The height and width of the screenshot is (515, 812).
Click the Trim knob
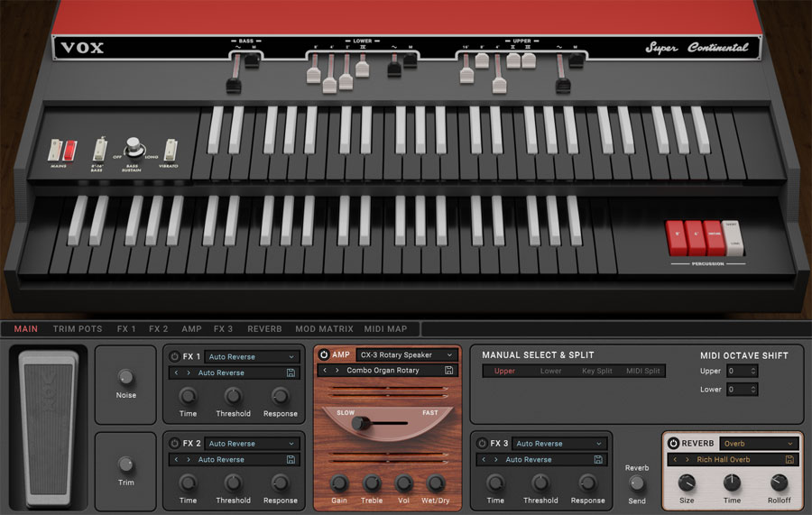(125, 464)
